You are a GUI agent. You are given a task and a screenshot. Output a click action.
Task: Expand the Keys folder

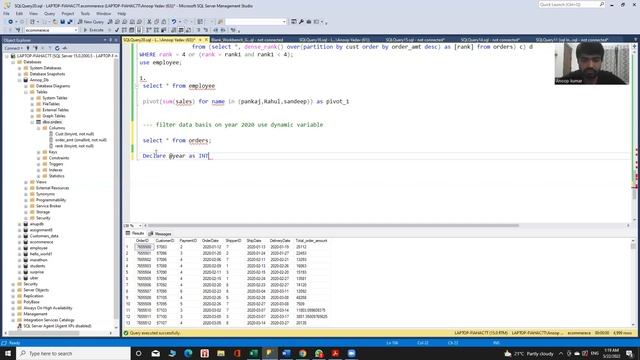pos(39,152)
